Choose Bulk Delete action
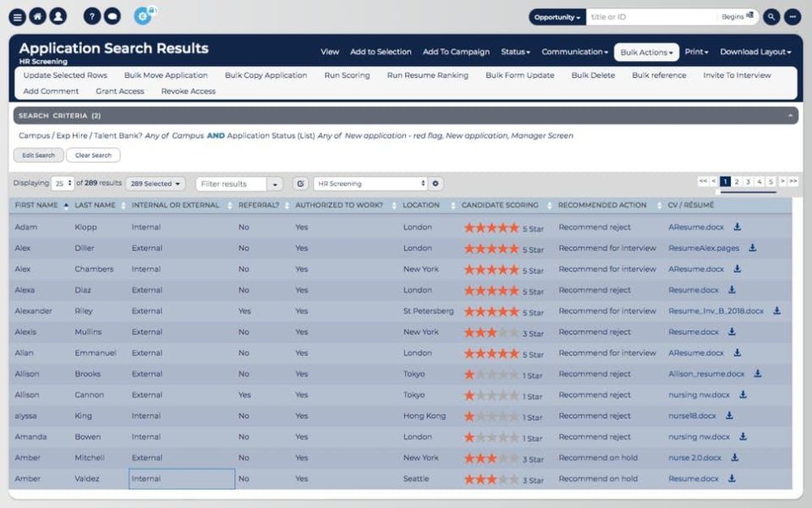The height and width of the screenshot is (508, 812). point(593,75)
